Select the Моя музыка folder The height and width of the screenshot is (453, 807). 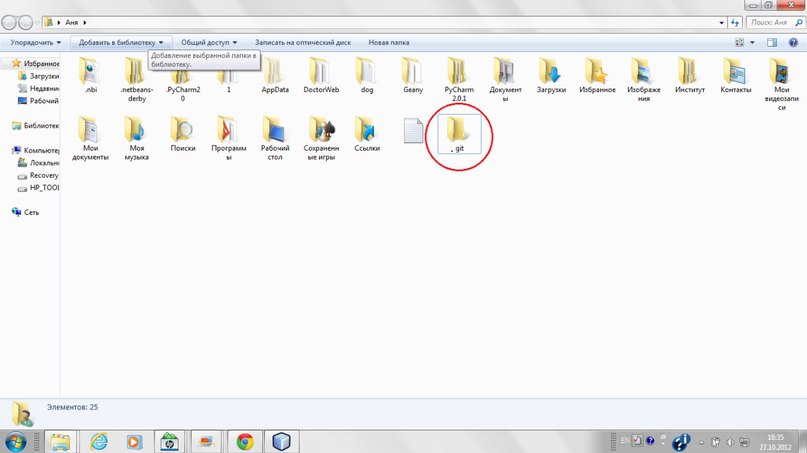pyautogui.click(x=136, y=138)
